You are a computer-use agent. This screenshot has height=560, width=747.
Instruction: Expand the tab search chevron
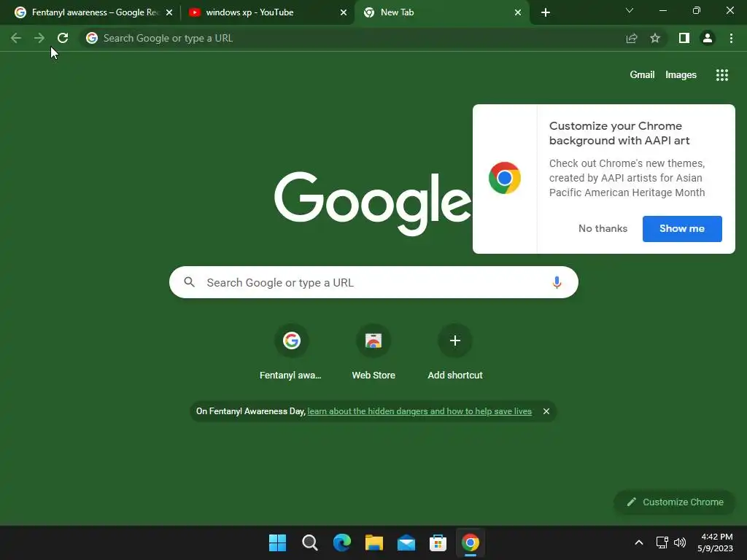[x=630, y=10]
